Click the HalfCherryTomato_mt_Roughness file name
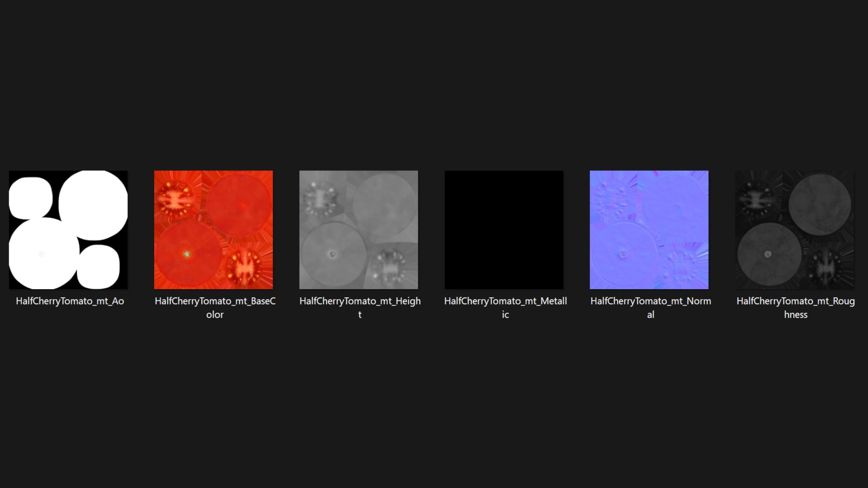868x488 pixels. pos(796,308)
